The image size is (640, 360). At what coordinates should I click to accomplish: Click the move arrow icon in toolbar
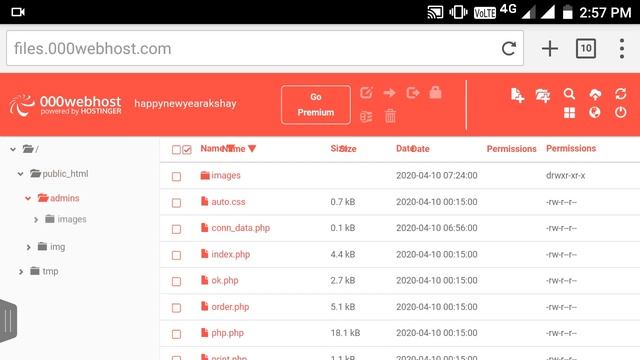(389, 93)
